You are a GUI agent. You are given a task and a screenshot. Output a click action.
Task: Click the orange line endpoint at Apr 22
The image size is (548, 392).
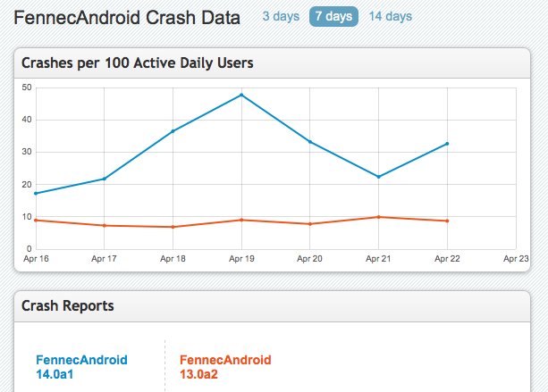coord(447,221)
